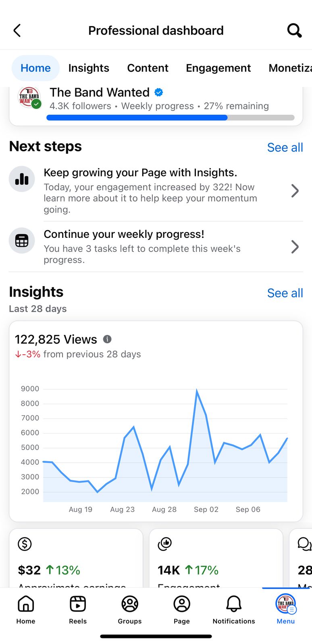Tap See all next to Next steps

coord(285,147)
